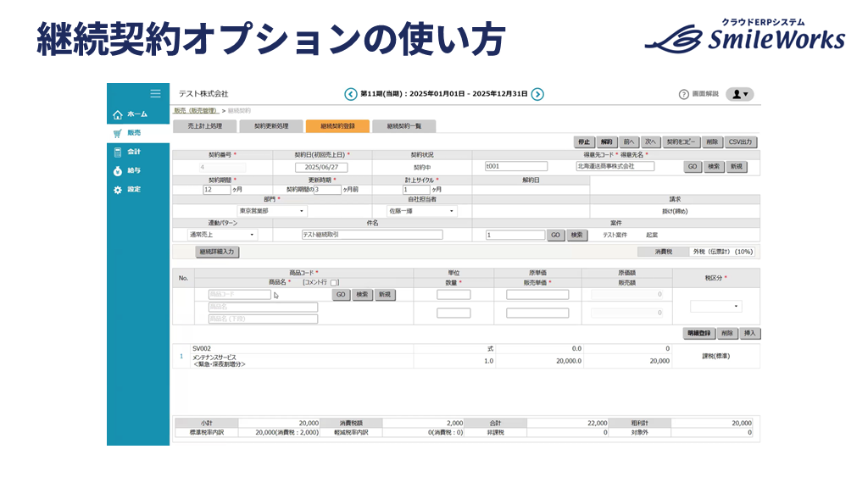Open the 部門 dropdown 東京営業部
This screenshot has height=488, width=868.
point(272,211)
